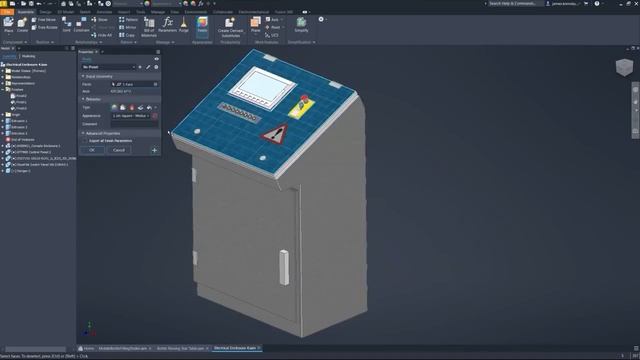640x360 pixels.
Task: Click the add new preset plus icon
Action: (140, 67)
